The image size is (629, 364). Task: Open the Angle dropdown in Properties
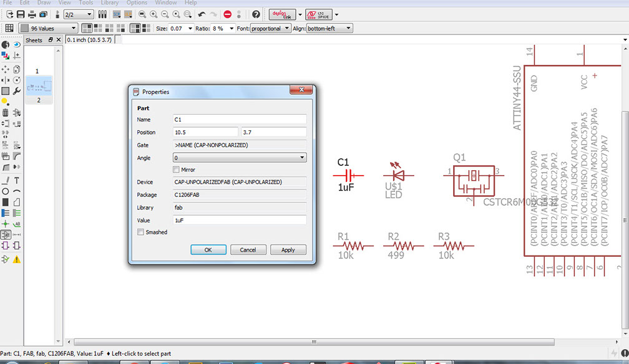coord(240,158)
